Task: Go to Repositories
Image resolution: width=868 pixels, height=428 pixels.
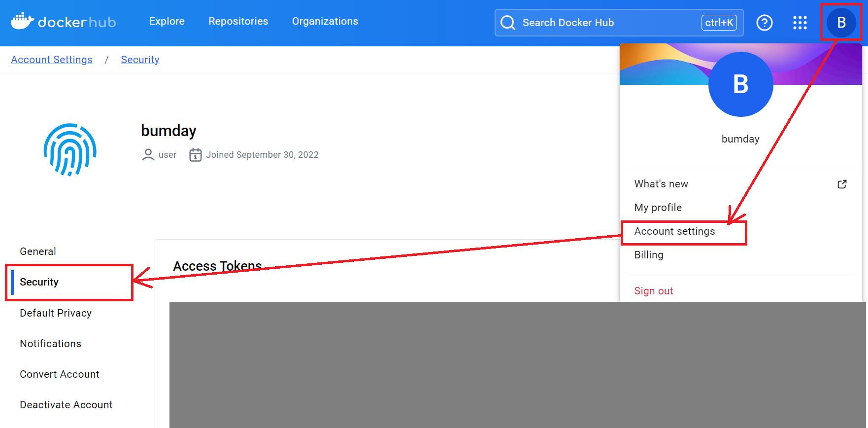Action: (238, 21)
